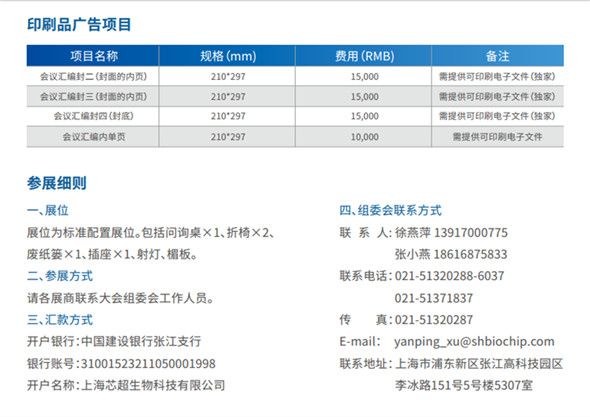Click the 费用(RMB) column header
This screenshot has height=417, width=590.
click(x=364, y=56)
